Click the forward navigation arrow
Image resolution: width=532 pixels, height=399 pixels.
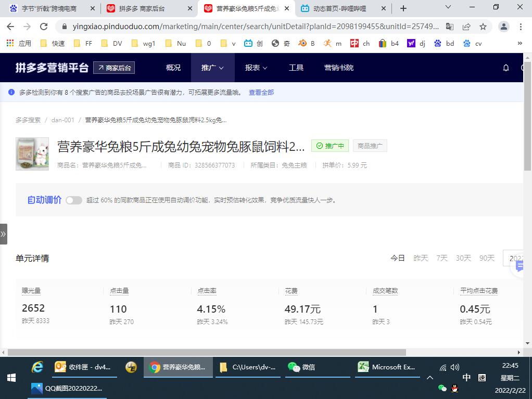click(x=27, y=27)
